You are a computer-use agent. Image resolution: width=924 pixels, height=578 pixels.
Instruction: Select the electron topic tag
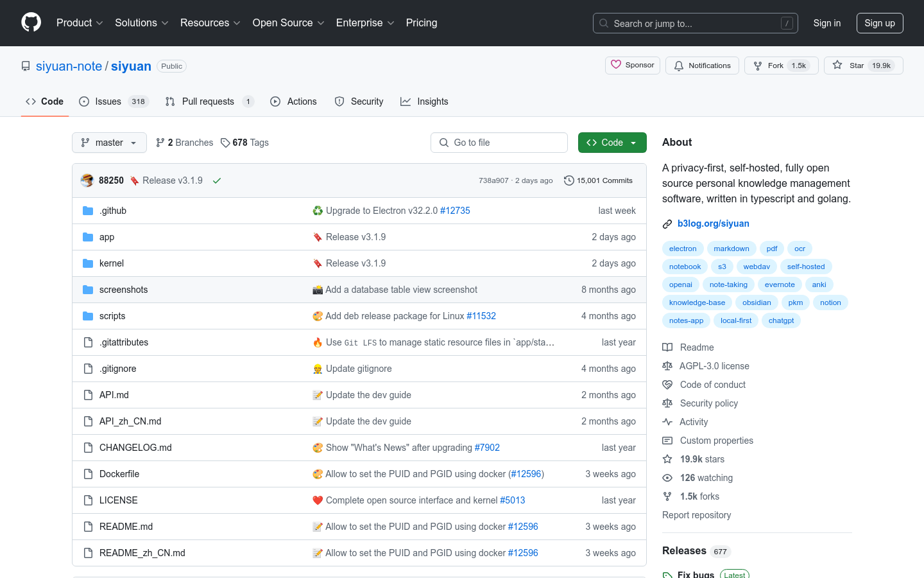click(x=682, y=249)
